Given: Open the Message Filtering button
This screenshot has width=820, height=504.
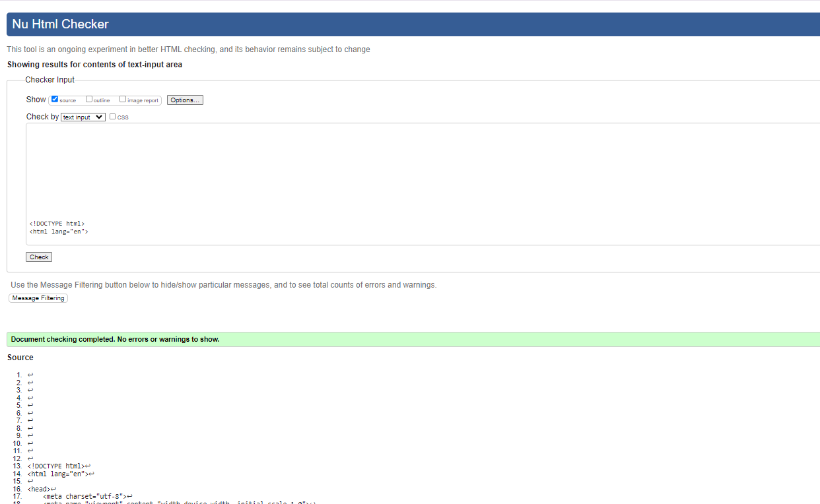Looking at the screenshot, I should coord(38,298).
